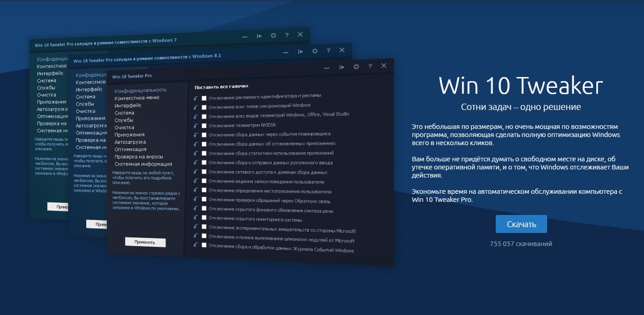Open 'Системная информация' in front window sidebar
This screenshot has width=644, height=315.
tap(143, 164)
